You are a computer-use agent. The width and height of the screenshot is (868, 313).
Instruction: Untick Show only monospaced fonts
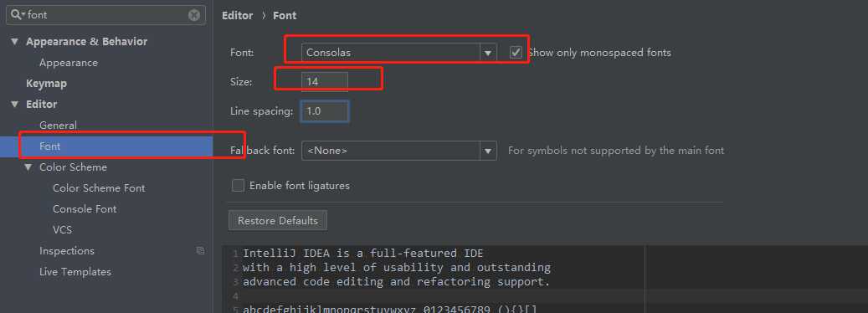(x=516, y=53)
